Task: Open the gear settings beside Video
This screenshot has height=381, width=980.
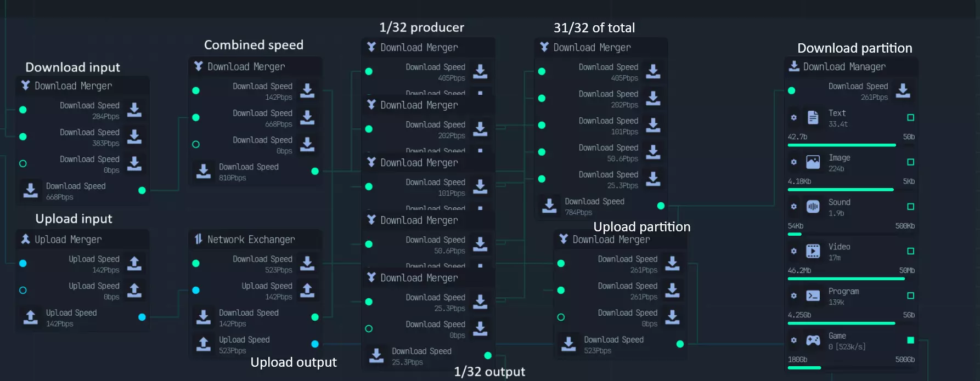Action: click(x=793, y=251)
